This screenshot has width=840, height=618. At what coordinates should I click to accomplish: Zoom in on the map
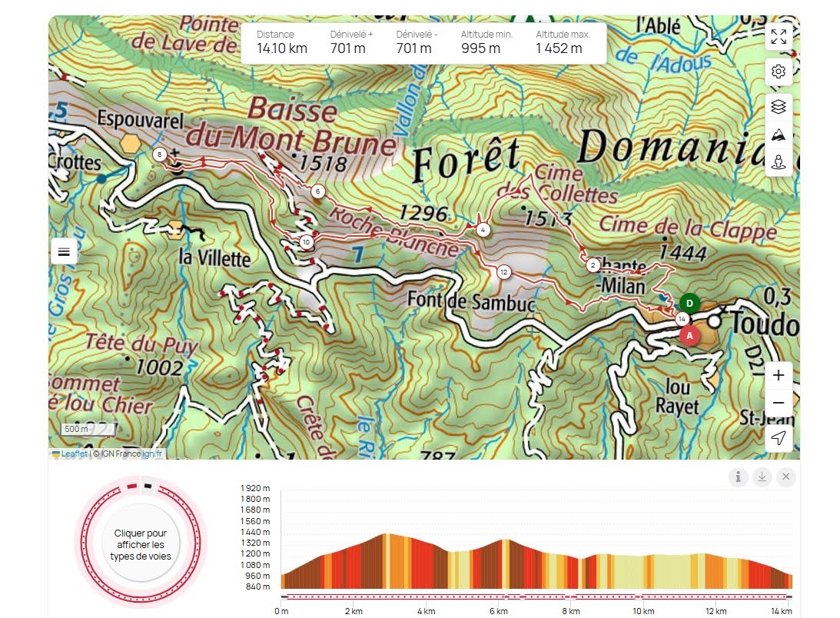(x=779, y=375)
